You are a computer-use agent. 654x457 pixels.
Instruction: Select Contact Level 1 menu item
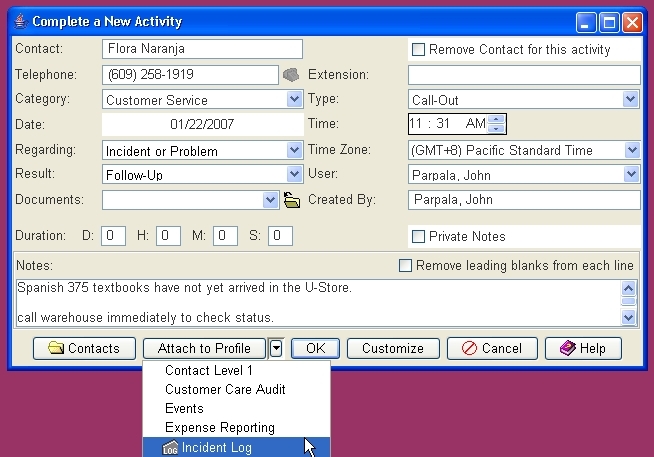[x=236, y=370]
